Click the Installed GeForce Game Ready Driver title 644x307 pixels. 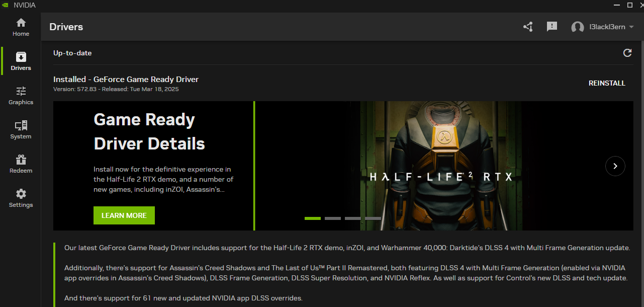click(126, 79)
